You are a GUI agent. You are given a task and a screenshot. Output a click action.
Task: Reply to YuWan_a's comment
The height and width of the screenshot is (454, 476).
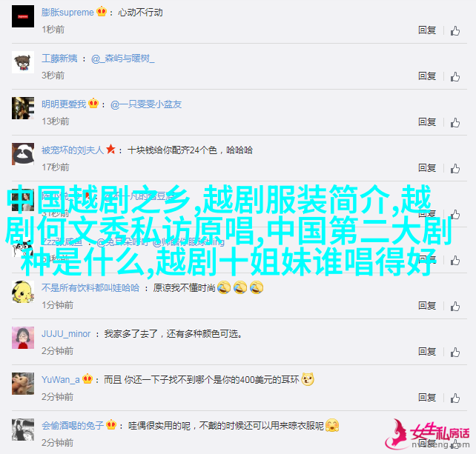click(427, 397)
